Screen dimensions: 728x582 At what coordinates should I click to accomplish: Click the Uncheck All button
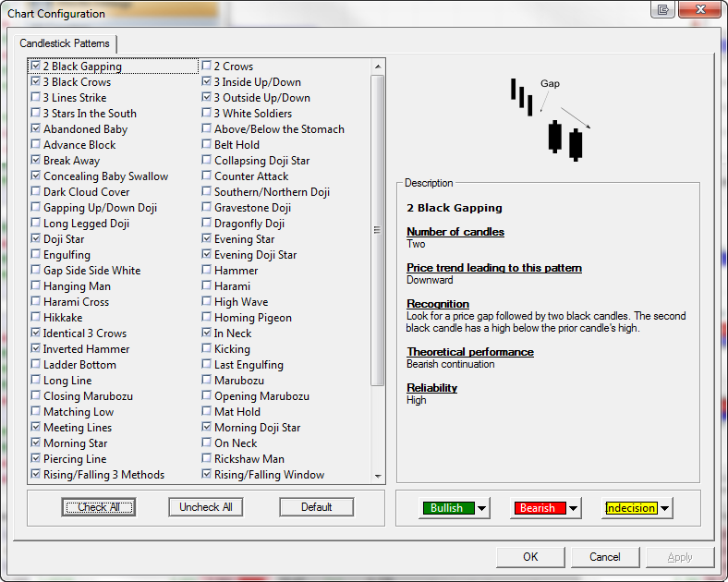point(206,507)
